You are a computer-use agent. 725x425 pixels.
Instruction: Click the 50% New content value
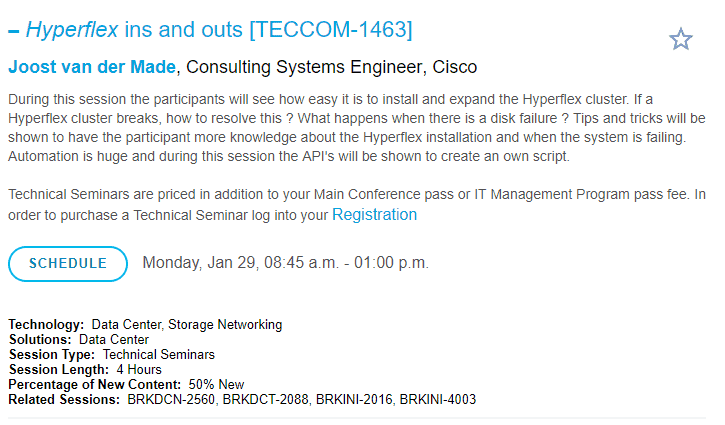216,384
